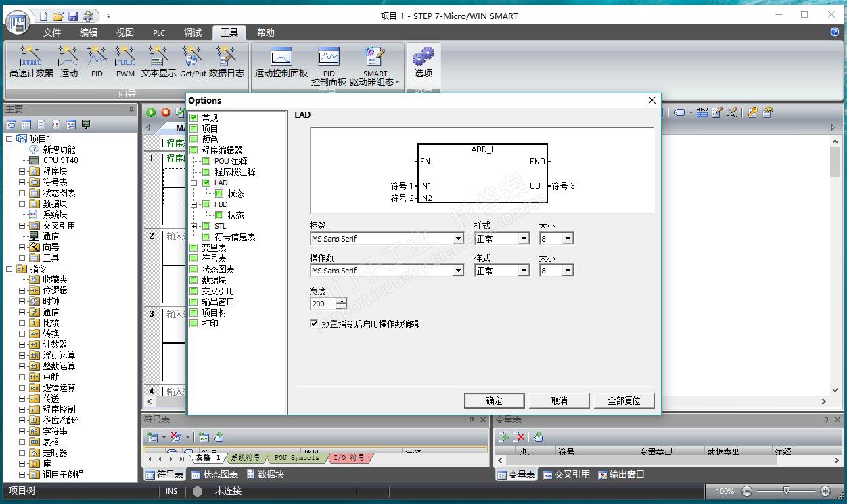This screenshot has height=504, width=847.
Task: Click the New file icon in quick access toolbar
Action: [x=43, y=16]
